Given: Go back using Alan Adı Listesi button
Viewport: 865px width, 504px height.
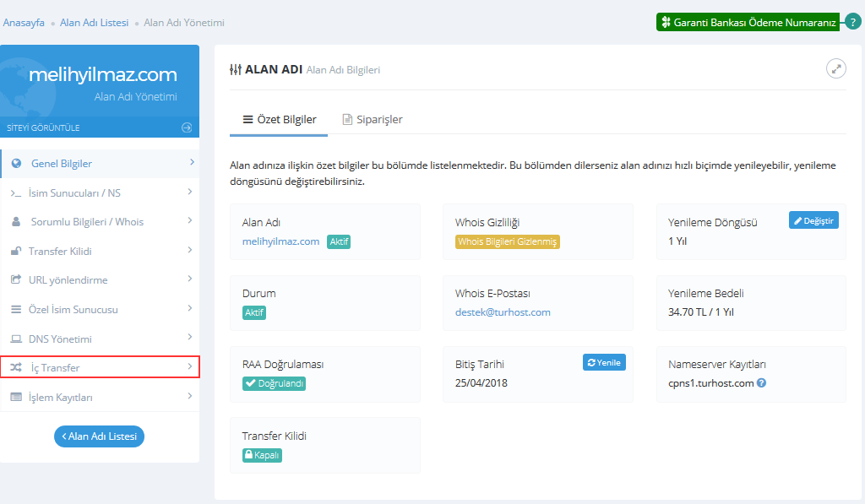Looking at the screenshot, I should pyautogui.click(x=100, y=436).
